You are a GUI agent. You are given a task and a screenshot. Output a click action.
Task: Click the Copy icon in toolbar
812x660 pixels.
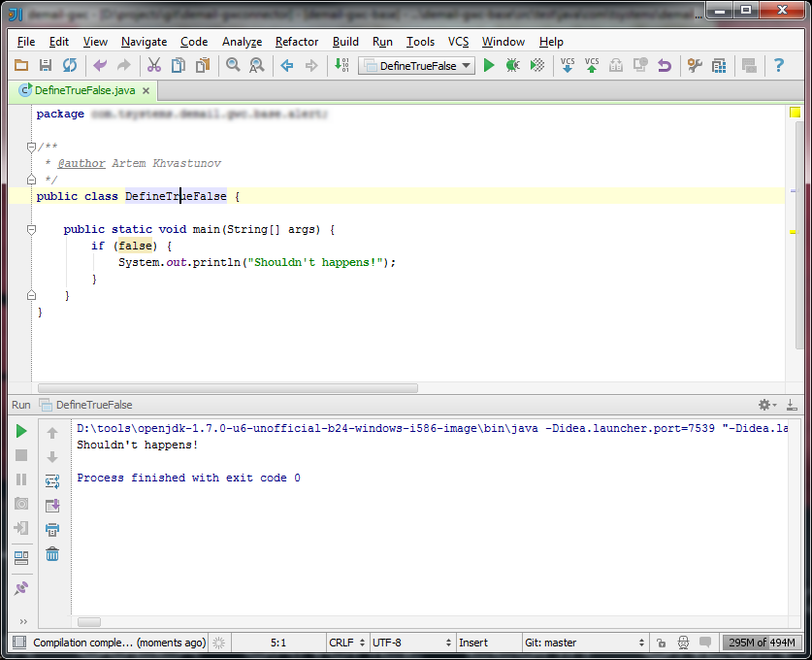pyautogui.click(x=179, y=65)
